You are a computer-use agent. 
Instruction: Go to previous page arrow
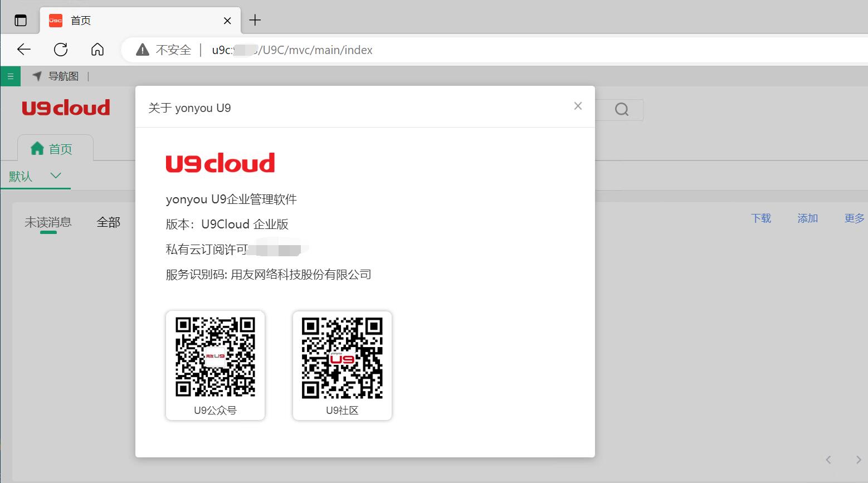pyautogui.click(x=828, y=460)
